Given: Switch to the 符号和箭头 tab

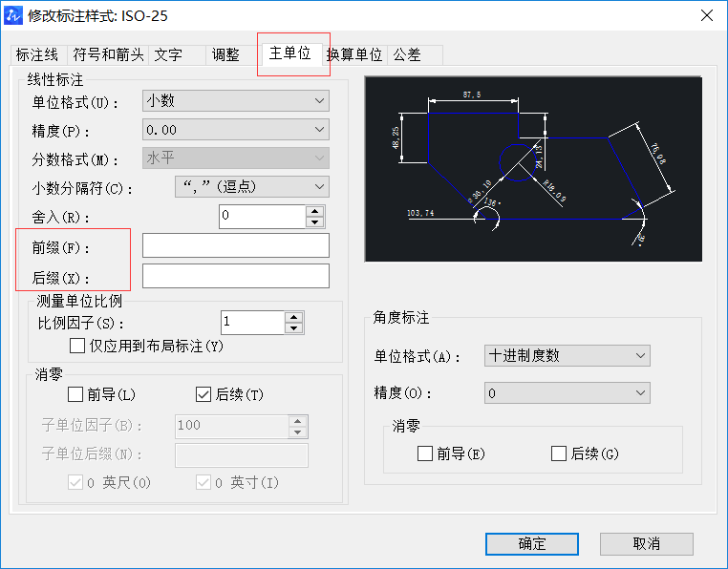Looking at the screenshot, I should (x=109, y=55).
